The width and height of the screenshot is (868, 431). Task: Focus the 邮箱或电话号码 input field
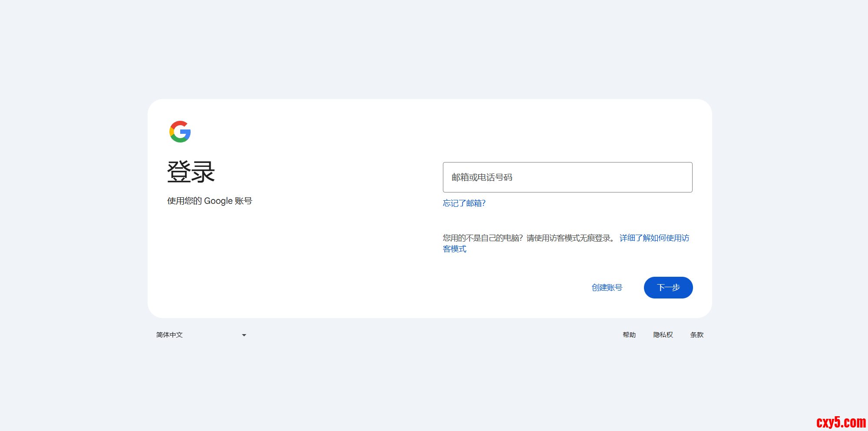coord(567,177)
